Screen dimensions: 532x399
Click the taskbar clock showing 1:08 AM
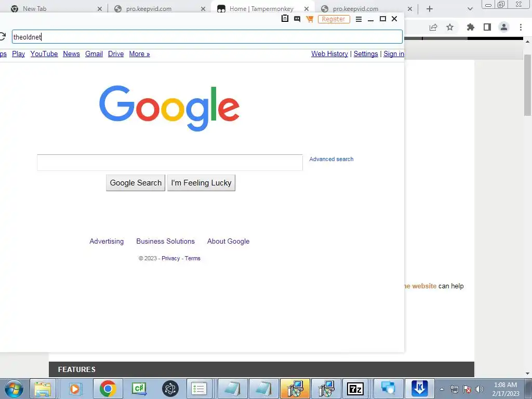[x=506, y=389]
